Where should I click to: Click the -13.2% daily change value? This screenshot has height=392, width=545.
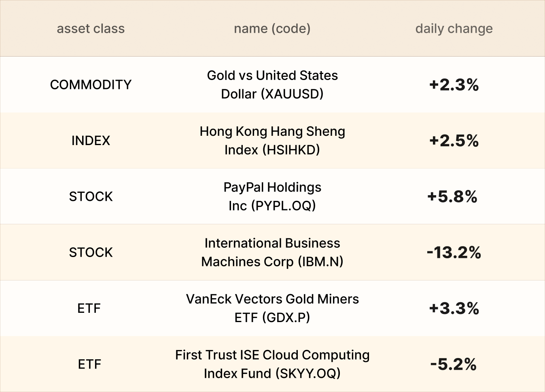click(x=454, y=253)
